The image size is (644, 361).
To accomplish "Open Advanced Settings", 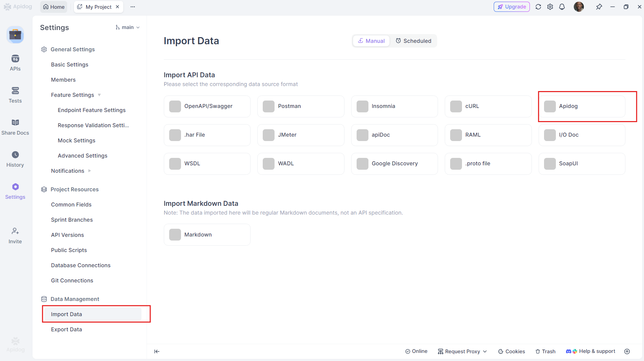I will pos(82,156).
